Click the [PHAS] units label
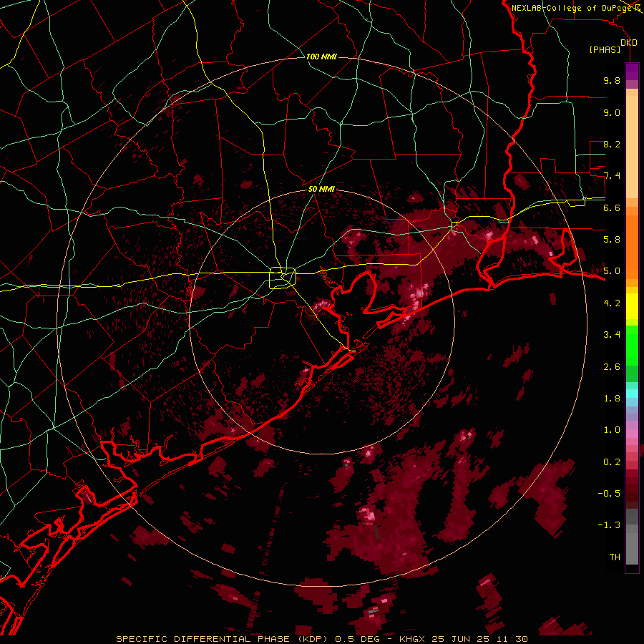This screenshot has width=644, height=644. coord(605,49)
